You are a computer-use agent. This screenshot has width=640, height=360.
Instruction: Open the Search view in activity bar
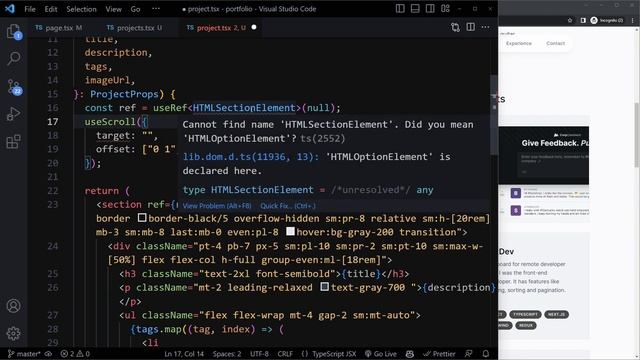point(13,58)
